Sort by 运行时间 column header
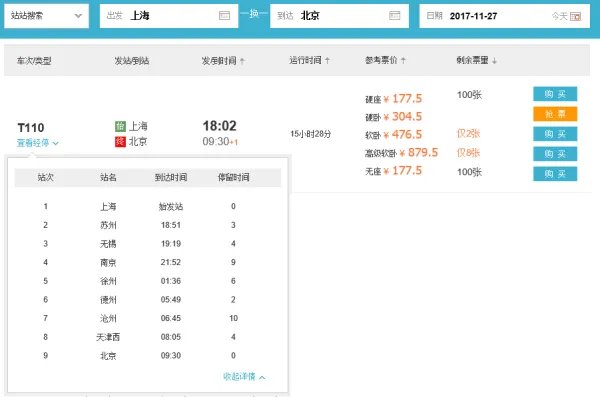The height and width of the screenshot is (397, 600). [309, 60]
